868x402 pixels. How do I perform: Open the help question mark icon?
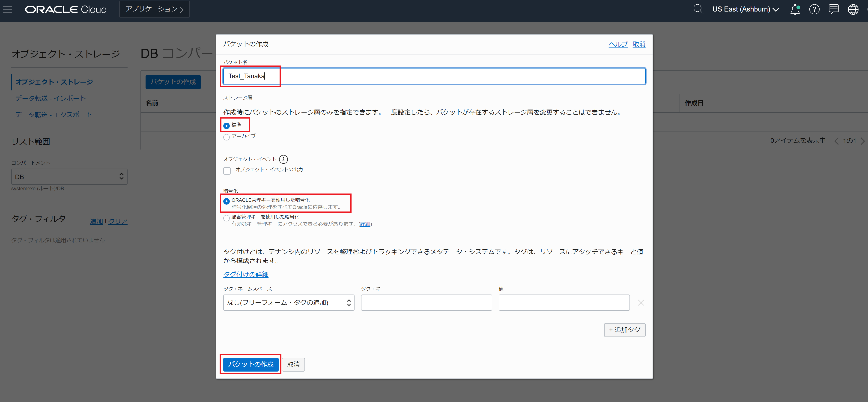(814, 9)
